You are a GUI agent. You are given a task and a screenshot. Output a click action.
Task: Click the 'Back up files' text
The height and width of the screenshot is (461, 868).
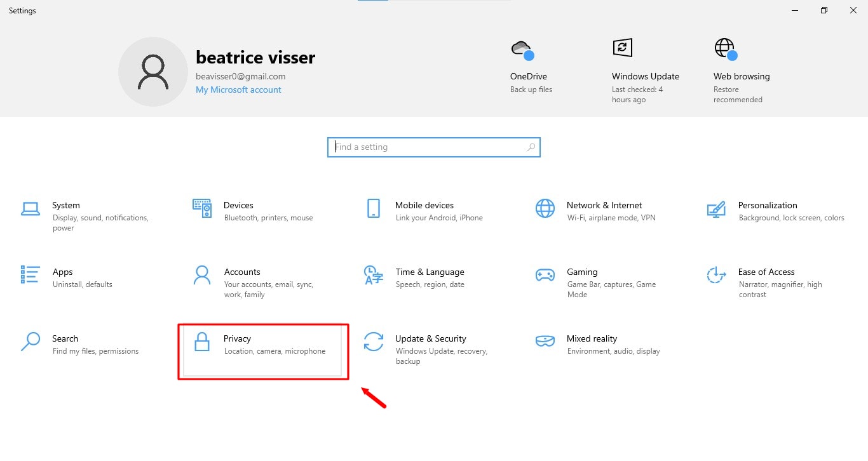tap(531, 90)
